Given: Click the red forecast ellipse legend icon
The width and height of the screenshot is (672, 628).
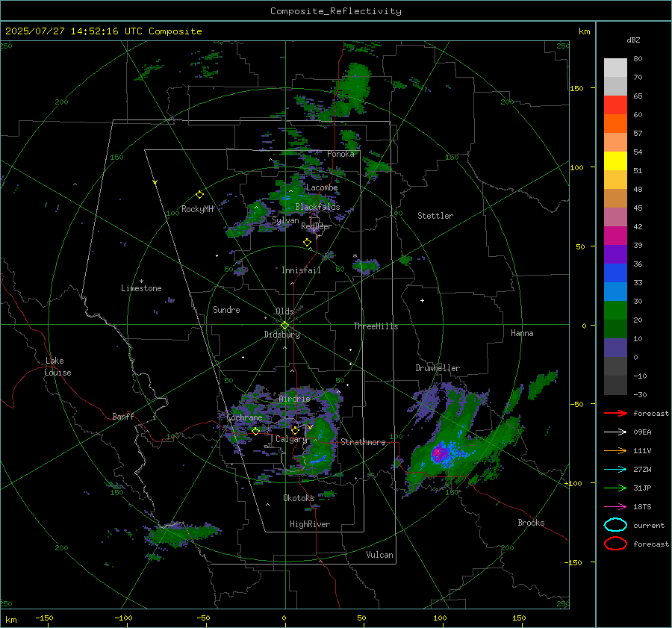Looking at the screenshot, I should point(615,544).
